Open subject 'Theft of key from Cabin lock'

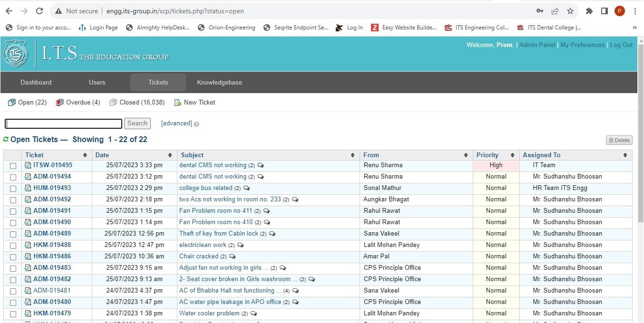coord(219,234)
